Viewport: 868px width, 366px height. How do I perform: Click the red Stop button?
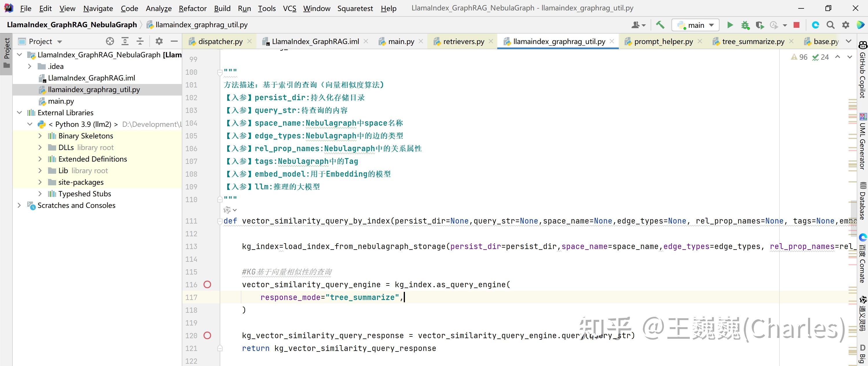click(x=797, y=25)
